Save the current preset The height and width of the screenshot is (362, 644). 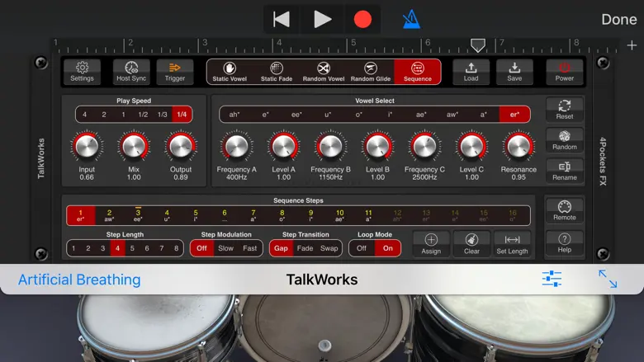pos(514,72)
